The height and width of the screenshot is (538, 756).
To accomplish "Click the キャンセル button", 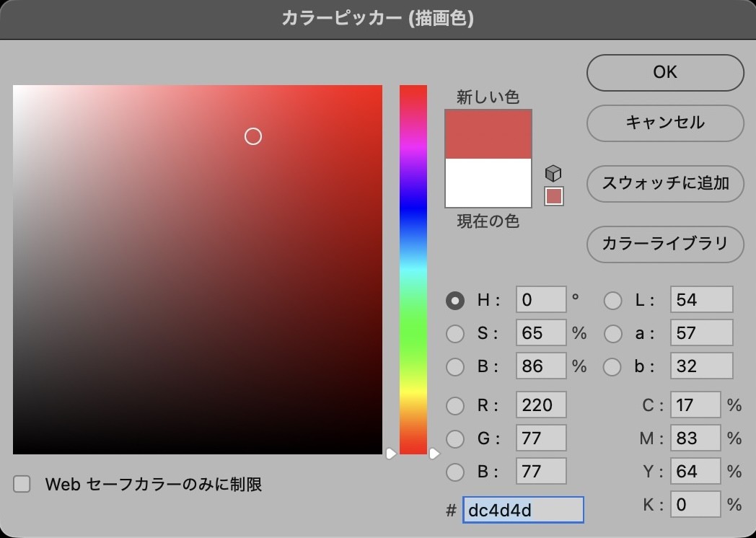I will [665, 123].
